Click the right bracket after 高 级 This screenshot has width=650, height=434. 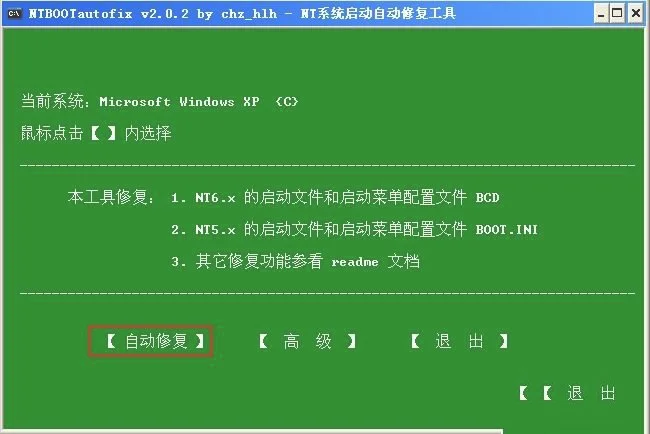352,342
